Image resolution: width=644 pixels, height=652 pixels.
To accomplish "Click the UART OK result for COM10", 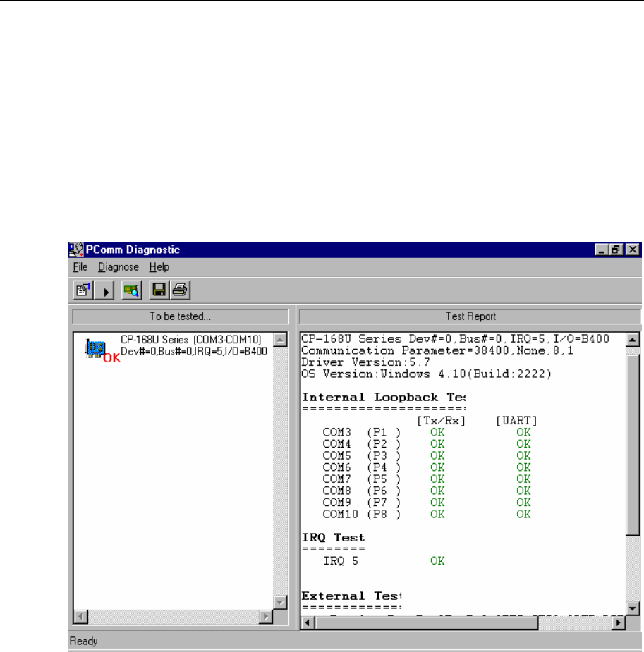I will pos(524,514).
